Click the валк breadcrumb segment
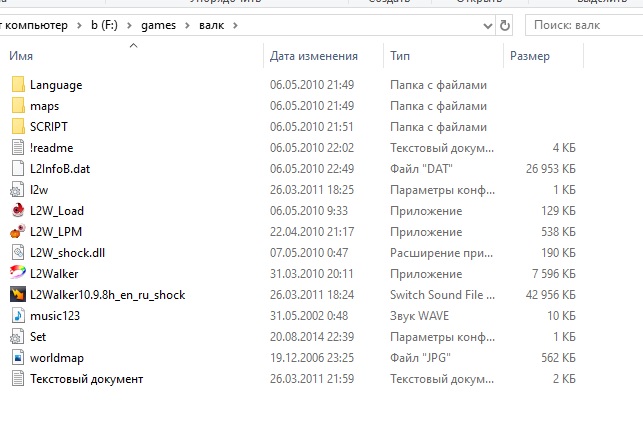Screen dimensions: 643x423 212,25
